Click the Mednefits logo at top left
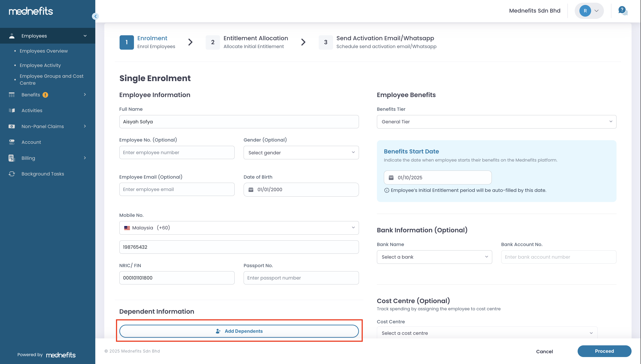641x364 pixels. point(31,11)
